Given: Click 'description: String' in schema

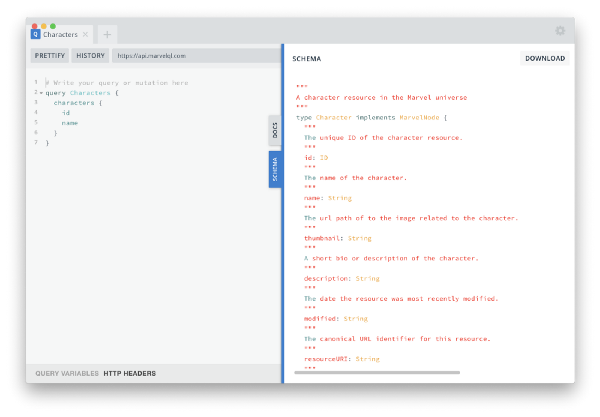Looking at the screenshot, I should coord(342,279).
